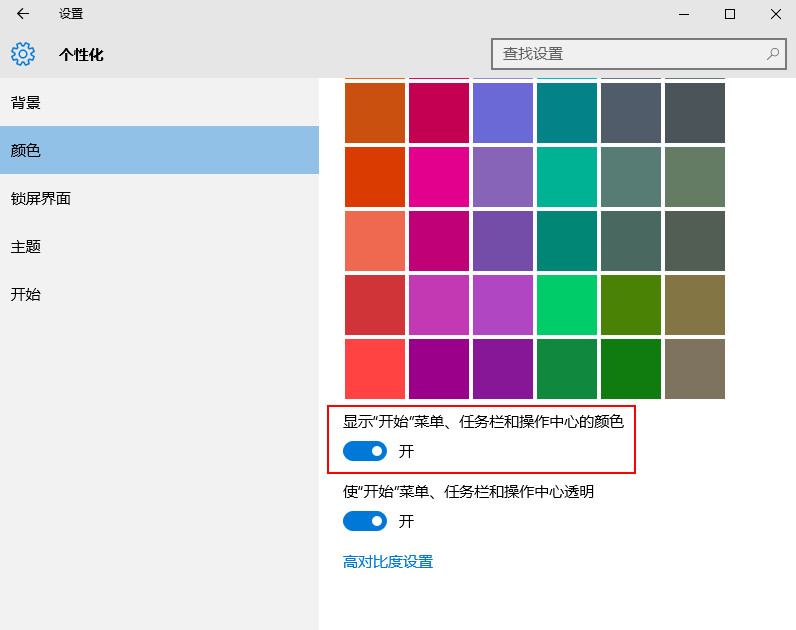The image size is (796, 630).
Task: Pick the bright green color swatch
Action: pyautogui.click(x=567, y=305)
